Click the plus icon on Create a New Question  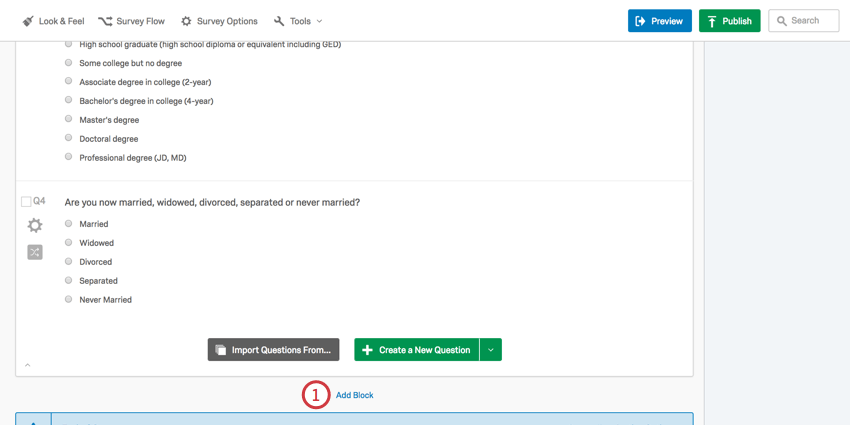click(x=367, y=350)
